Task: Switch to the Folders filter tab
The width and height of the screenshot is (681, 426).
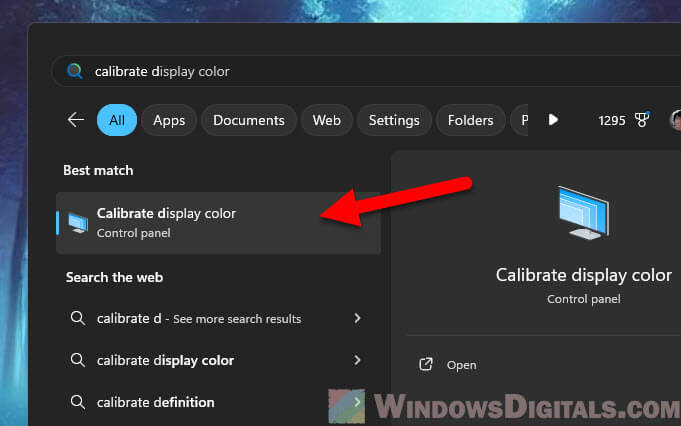Action: [x=470, y=120]
